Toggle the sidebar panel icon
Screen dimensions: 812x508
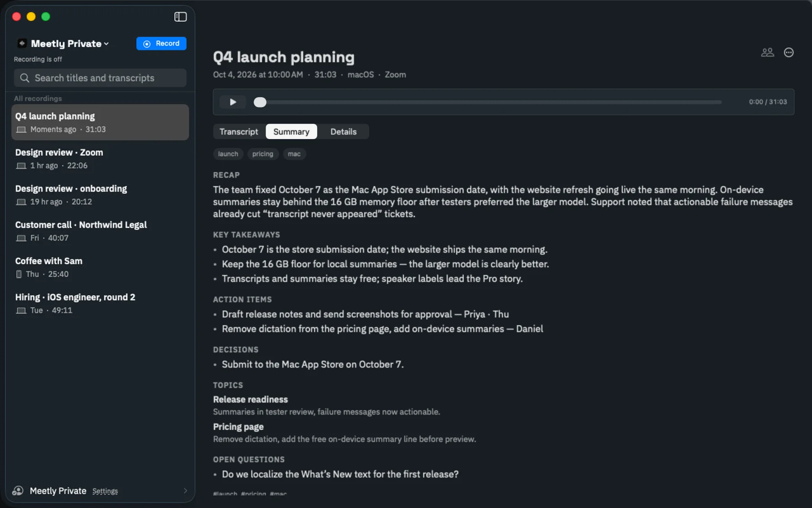pos(180,17)
